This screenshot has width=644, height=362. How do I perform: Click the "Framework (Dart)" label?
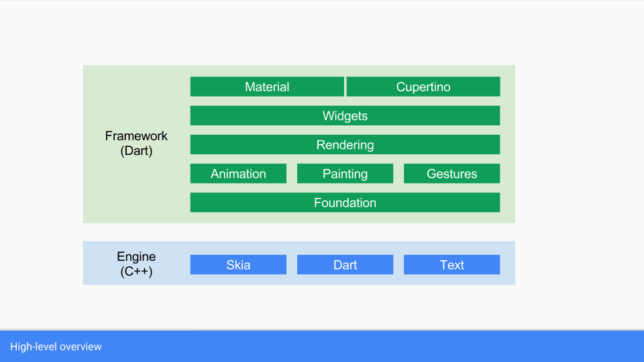click(x=136, y=143)
